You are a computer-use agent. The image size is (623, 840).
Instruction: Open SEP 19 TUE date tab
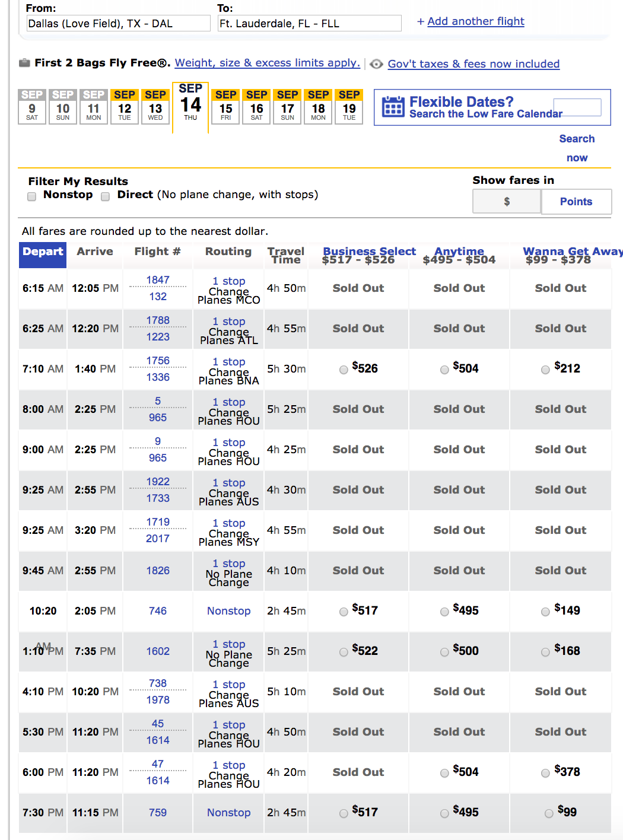pos(349,106)
